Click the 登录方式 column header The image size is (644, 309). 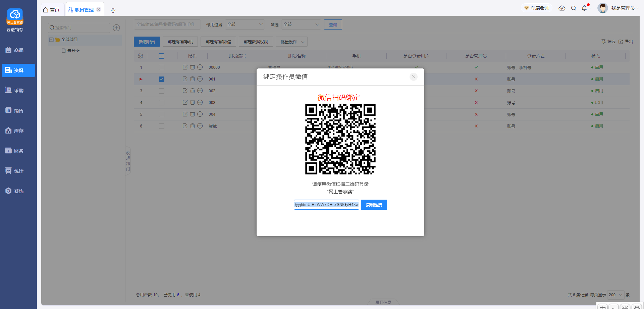[536, 56]
